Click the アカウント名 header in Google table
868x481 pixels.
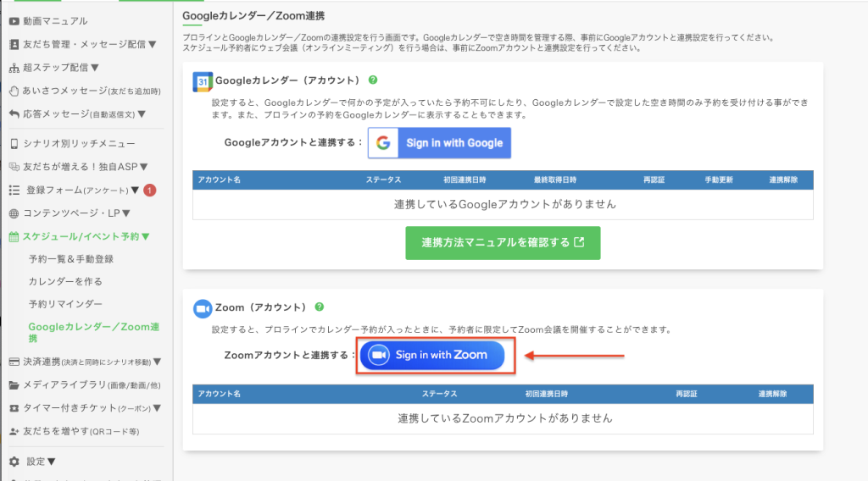(x=220, y=180)
